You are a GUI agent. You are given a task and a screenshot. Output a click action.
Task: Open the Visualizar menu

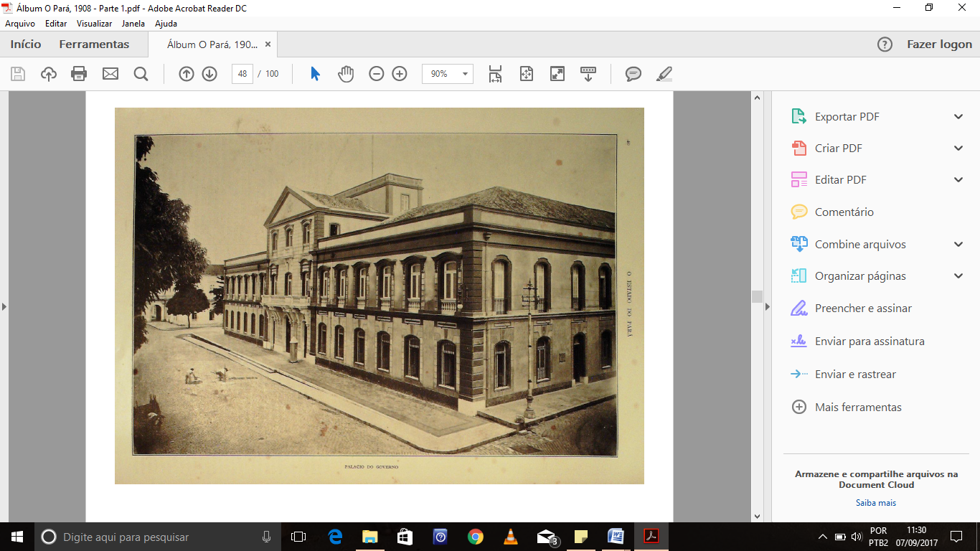pyautogui.click(x=94, y=24)
